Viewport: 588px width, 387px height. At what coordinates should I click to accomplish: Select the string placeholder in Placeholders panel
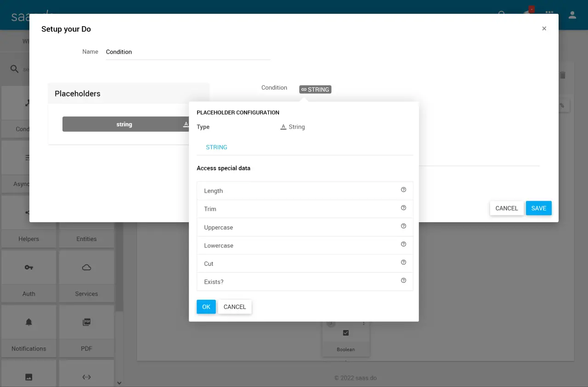point(124,124)
